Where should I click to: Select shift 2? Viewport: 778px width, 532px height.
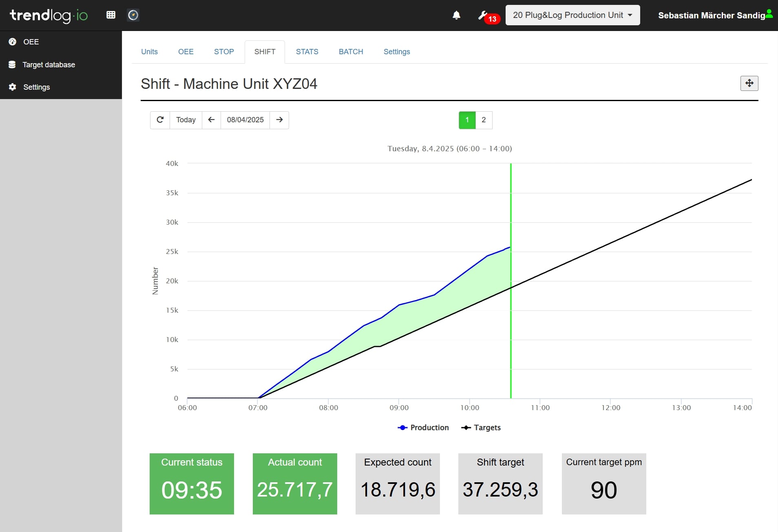pos(484,120)
